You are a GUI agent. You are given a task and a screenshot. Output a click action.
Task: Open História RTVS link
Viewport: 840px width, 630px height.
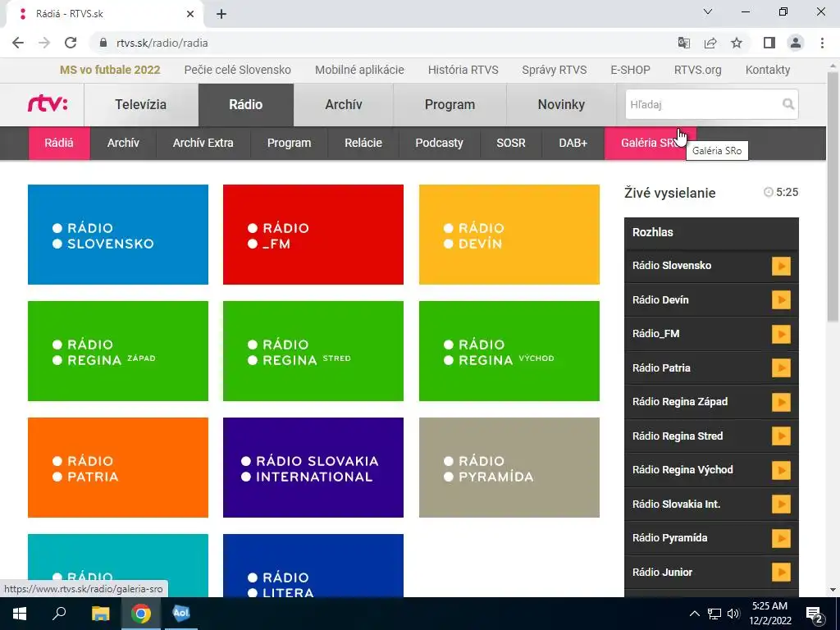[x=463, y=70]
